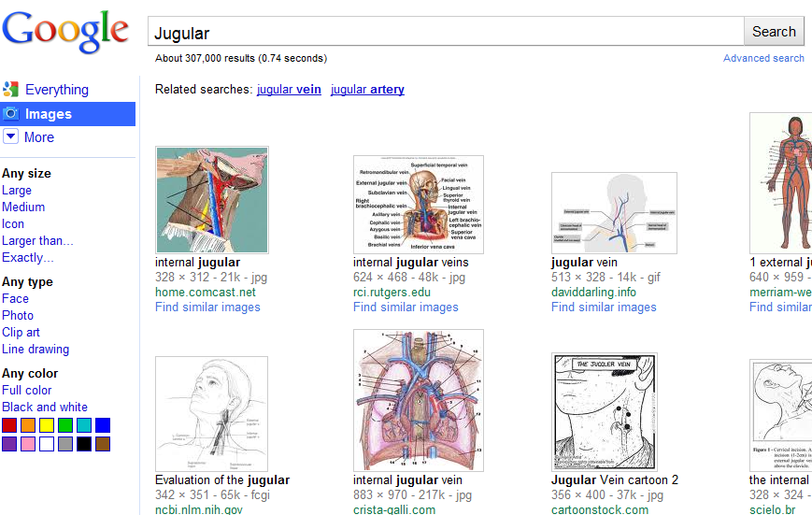
Task: Open Larger than... size option
Action: click(x=37, y=240)
